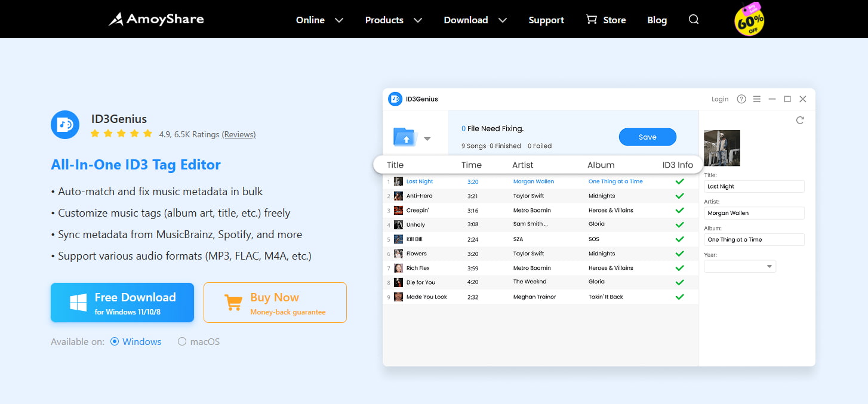Click the help question mark icon

tap(741, 99)
